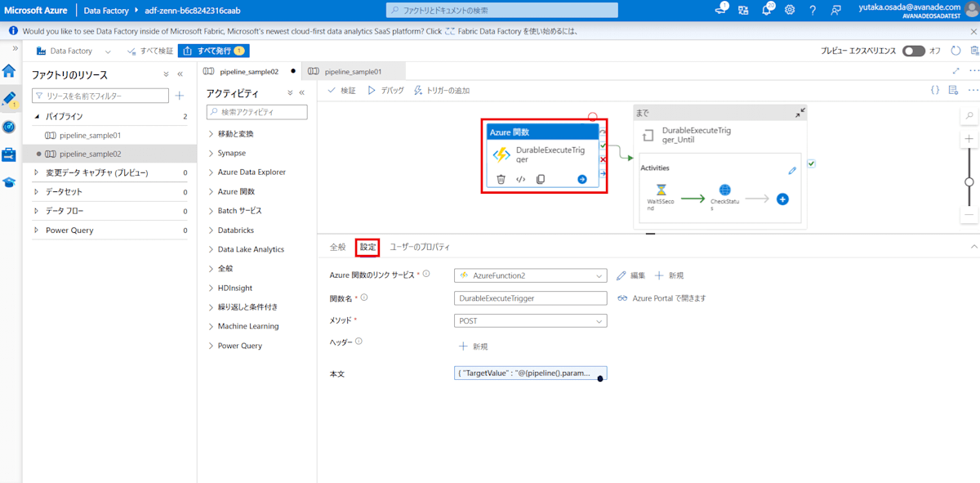This screenshot has height=483, width=980.
Task: Zoom out canvas with minus button
Action: (969, 215)
